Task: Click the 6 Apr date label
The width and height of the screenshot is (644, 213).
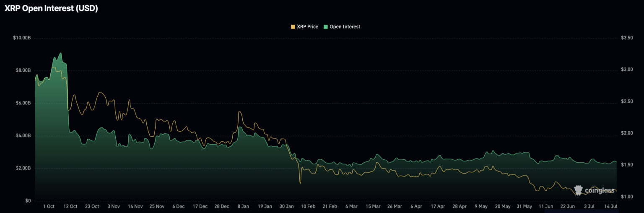Action: pos(416,207)
